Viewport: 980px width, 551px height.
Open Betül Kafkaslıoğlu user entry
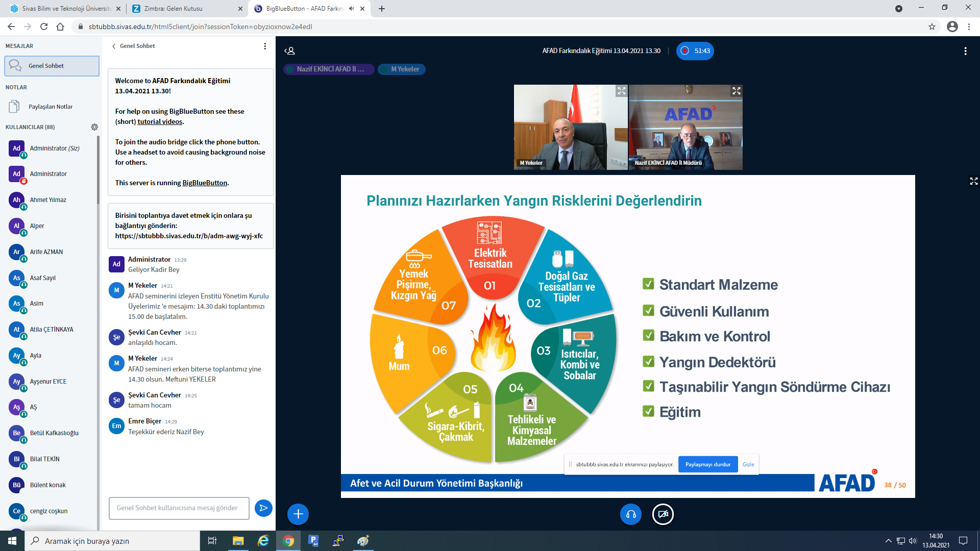point(51,433)
